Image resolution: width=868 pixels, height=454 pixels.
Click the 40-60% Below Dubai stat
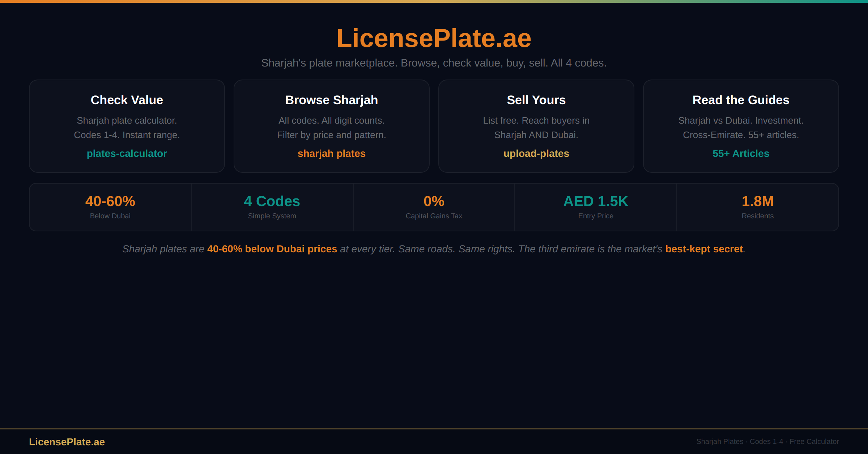[x=110, y=207]
